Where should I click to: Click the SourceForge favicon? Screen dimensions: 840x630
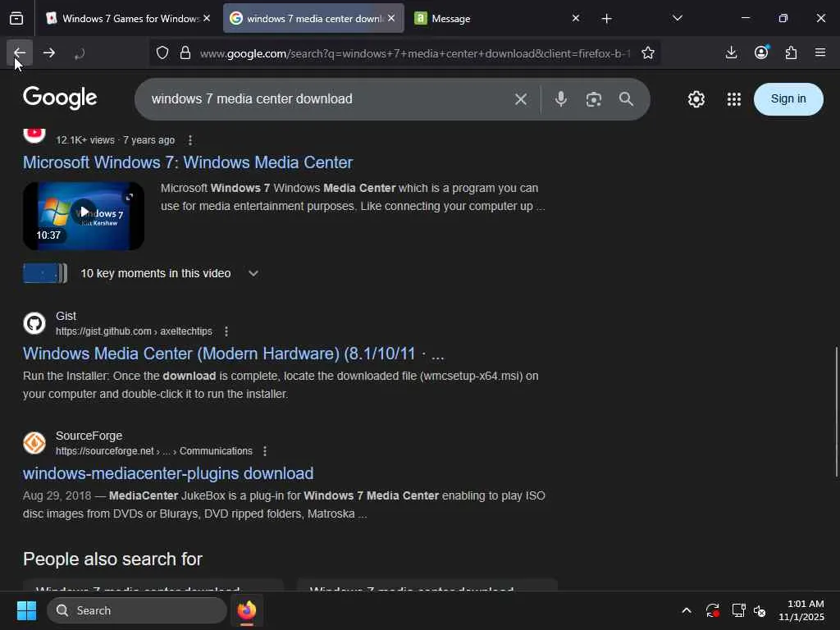(34, 443)
